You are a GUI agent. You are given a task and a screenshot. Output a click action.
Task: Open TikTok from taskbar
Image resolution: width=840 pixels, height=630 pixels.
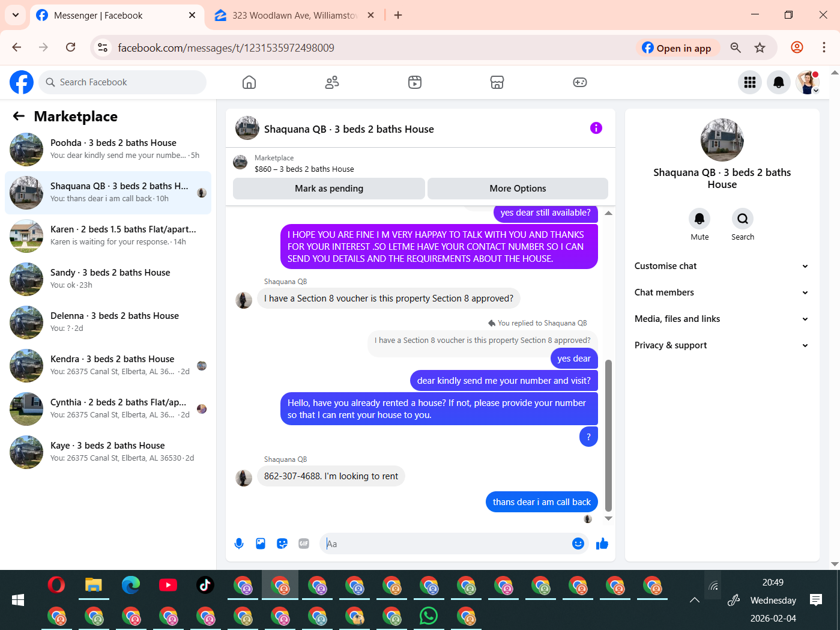(x=205, y=584)
